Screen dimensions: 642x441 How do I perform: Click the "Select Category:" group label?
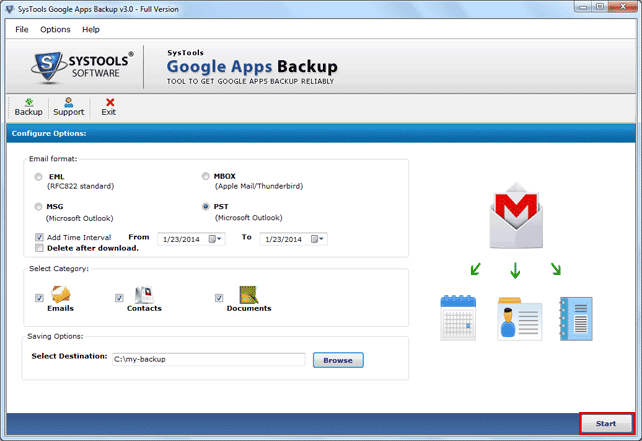[59, 269]
